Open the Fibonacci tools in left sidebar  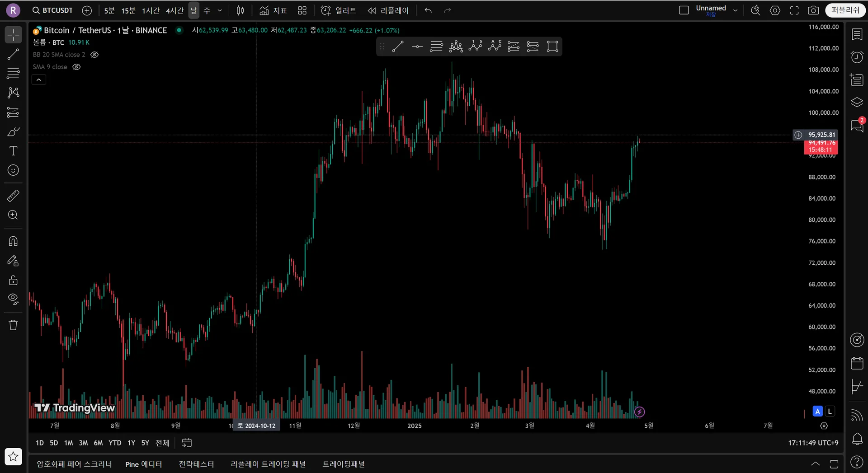tap(13, 73)
